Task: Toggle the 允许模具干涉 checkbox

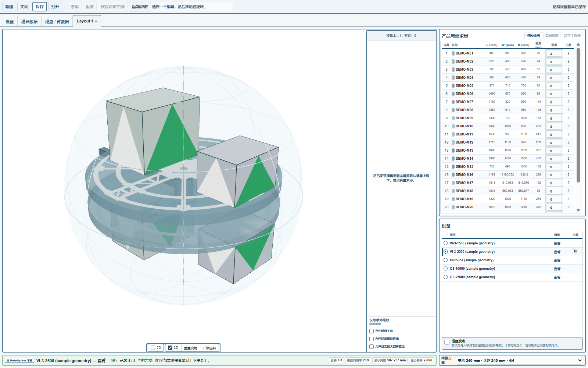Action: pyautogui.click(x=372, y=331)
